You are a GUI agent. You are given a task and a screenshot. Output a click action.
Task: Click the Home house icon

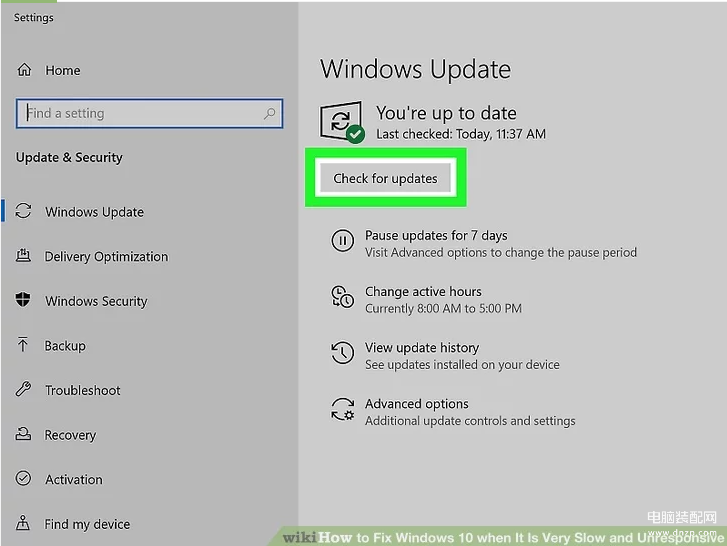pyautogui.click(x=24, y=70)
